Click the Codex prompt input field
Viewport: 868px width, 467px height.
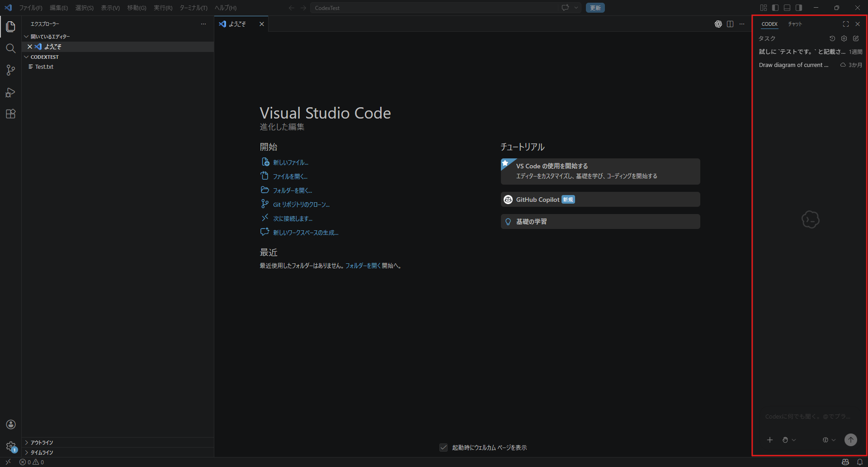point(808,416)
